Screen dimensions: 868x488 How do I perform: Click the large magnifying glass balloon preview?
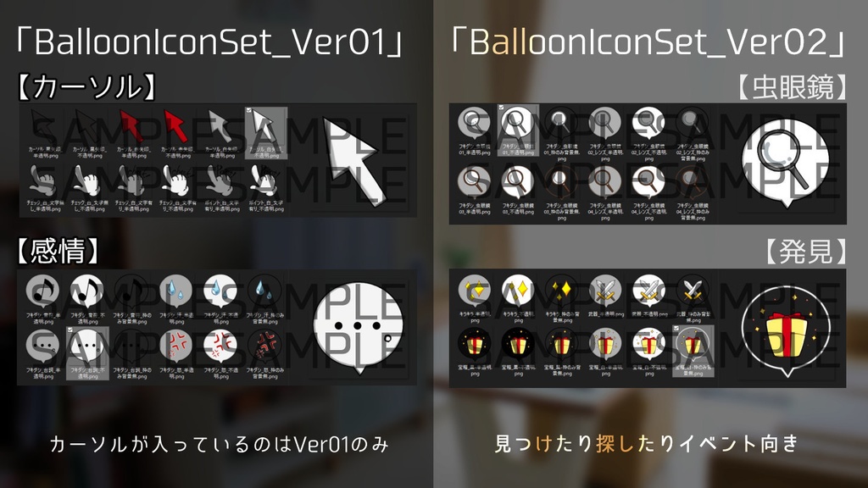tap(786, 162)
